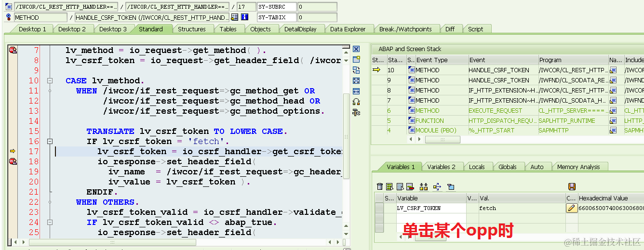Open the Tables tab
This screenshot has height=250, width=644.
(228, 29)
